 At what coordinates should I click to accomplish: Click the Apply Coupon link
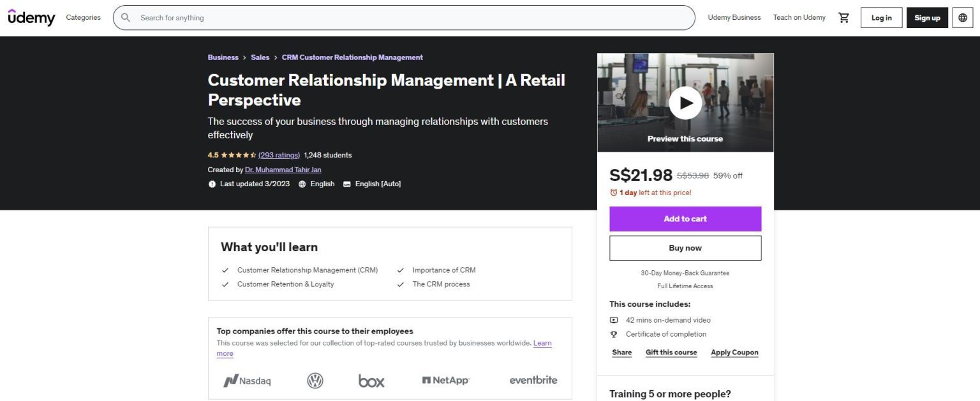click(x=734, y=352)
